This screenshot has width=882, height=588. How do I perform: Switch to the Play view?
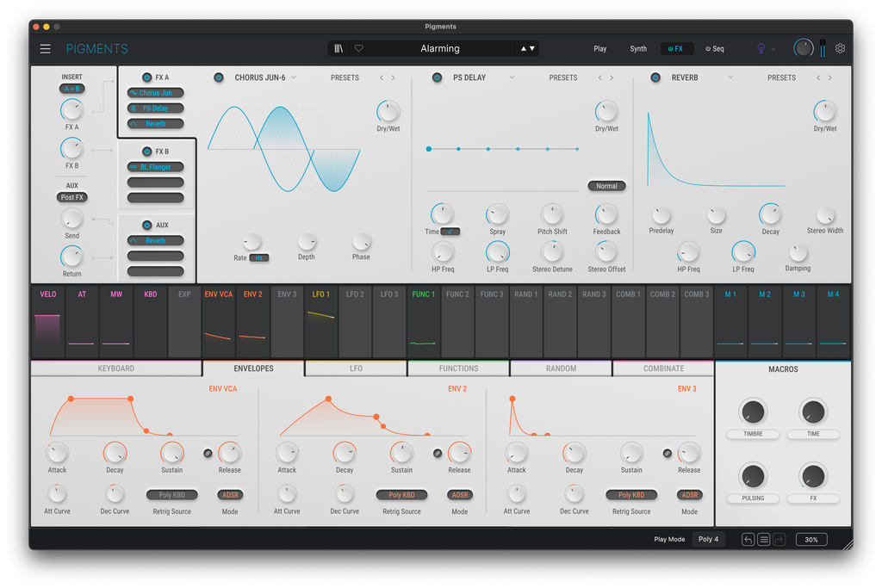pos(600,49)
